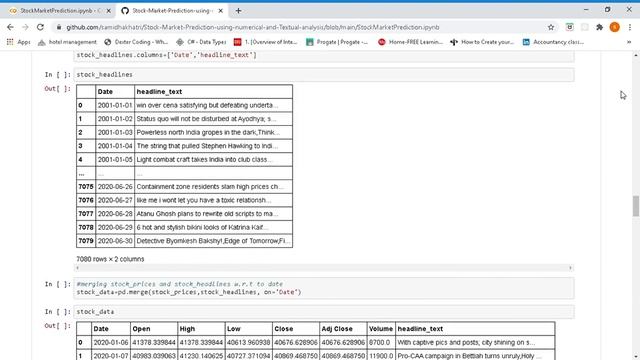Viewport: 640px width, 360px height.
Task: Select the 2001-01-01 date cell
Action: coord(115,105)
